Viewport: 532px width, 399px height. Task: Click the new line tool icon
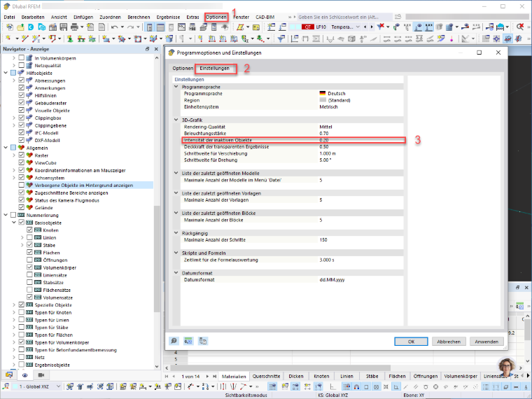tap(24, 38)
